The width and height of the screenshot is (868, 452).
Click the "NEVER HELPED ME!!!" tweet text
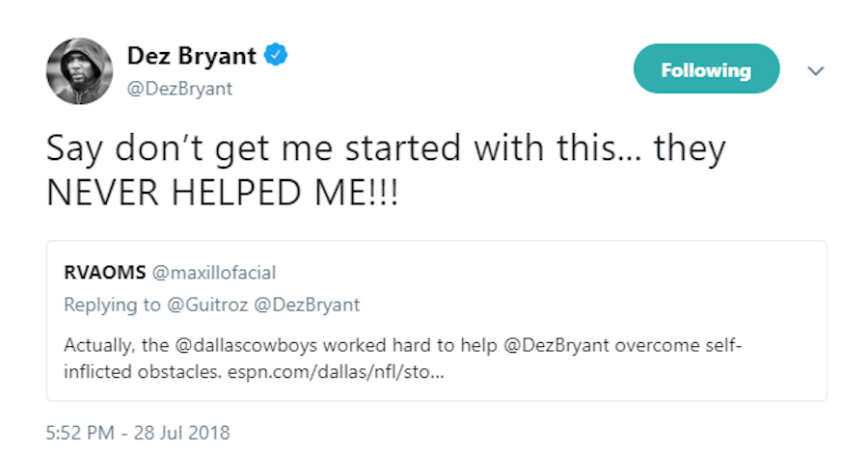(222, 192)
